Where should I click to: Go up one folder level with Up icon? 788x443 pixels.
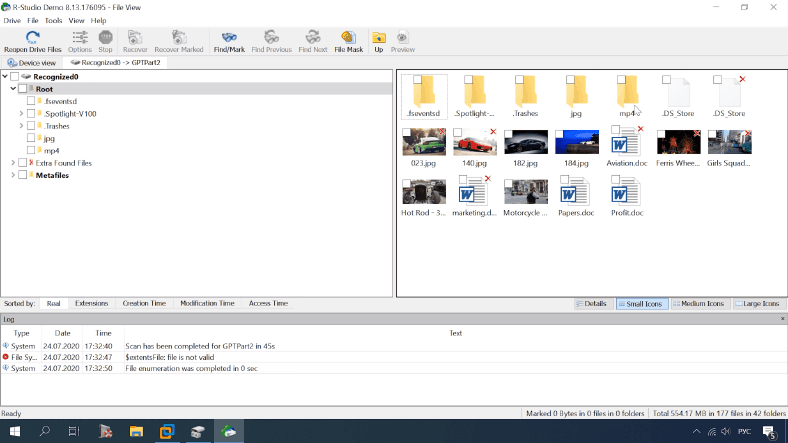[379, 41]
